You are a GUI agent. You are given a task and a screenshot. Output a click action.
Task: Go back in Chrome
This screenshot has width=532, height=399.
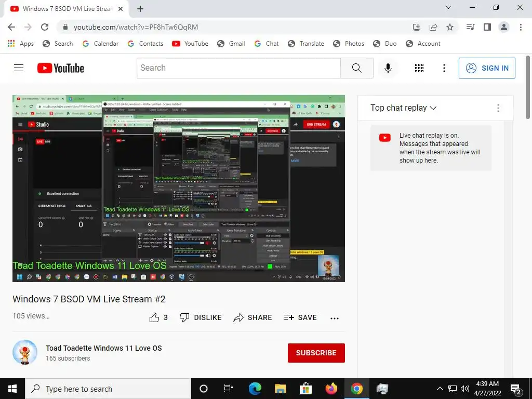click(x=11, y=27)
